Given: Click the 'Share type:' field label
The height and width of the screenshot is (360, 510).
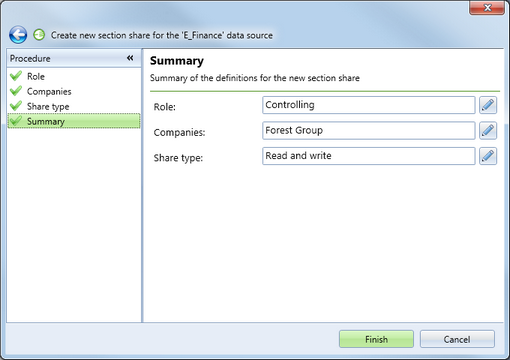Looking at the screenshot, I should point(178,158).
